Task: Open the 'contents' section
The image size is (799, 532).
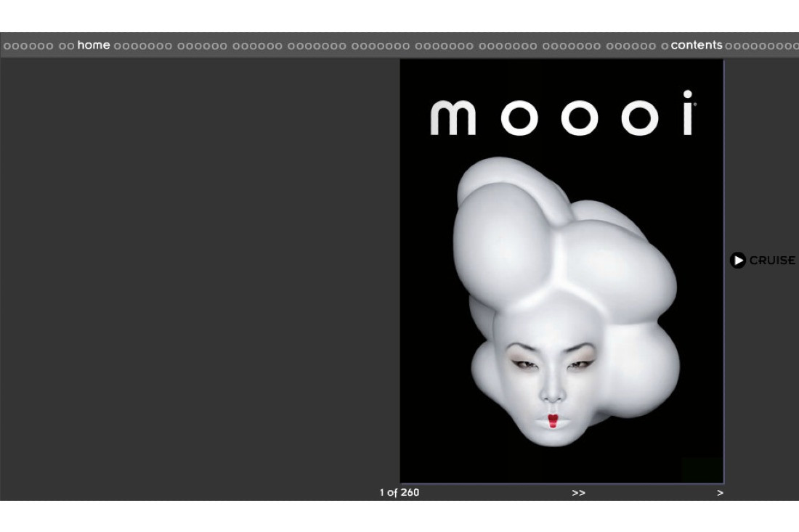Action: pos(697,45)
